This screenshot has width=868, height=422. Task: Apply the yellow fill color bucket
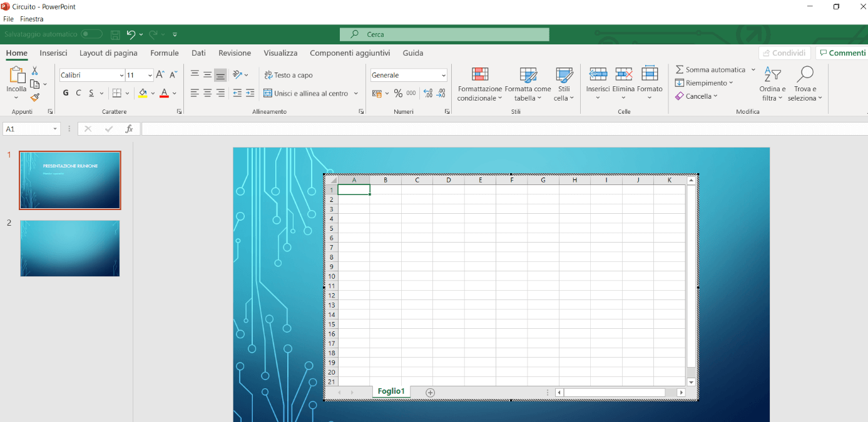(x=143, y=93)
